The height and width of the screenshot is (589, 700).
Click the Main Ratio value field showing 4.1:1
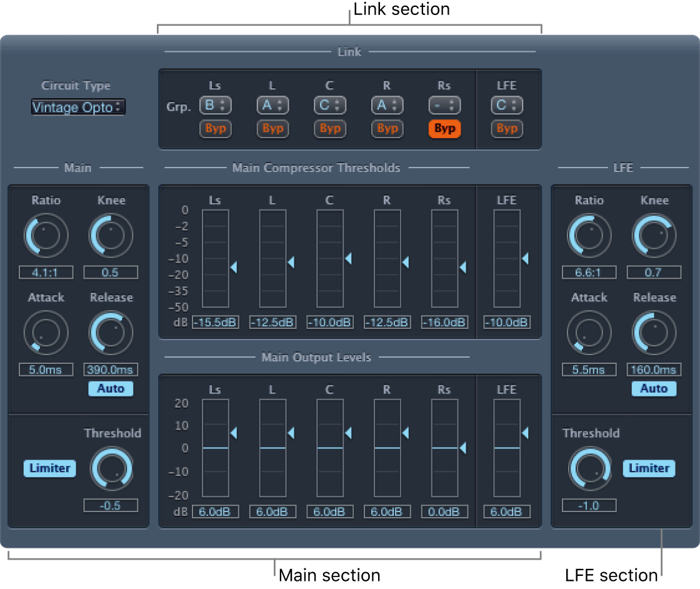(46, 272)
